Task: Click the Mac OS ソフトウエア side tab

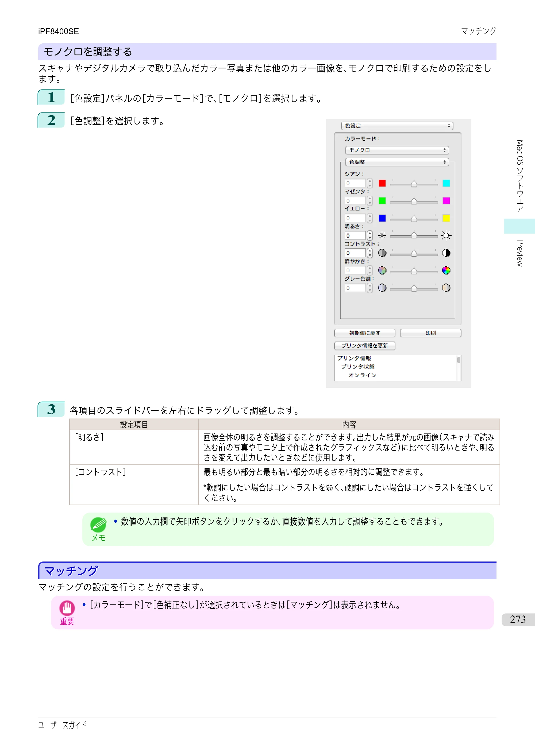Action: (519, 176)
